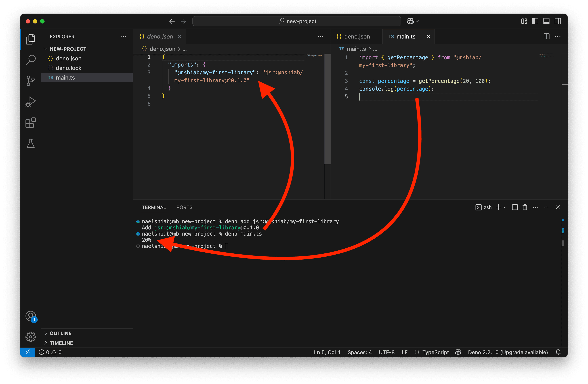The image size is (588, 384).
Task: Open the Extensions view
Action: pos(31,123)
